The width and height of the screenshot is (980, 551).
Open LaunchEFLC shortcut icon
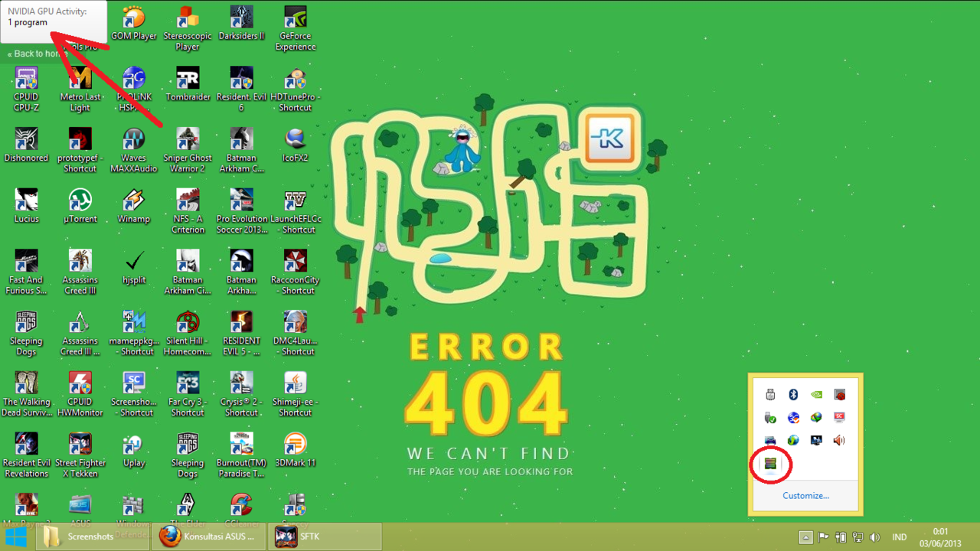tap(296, 211)
